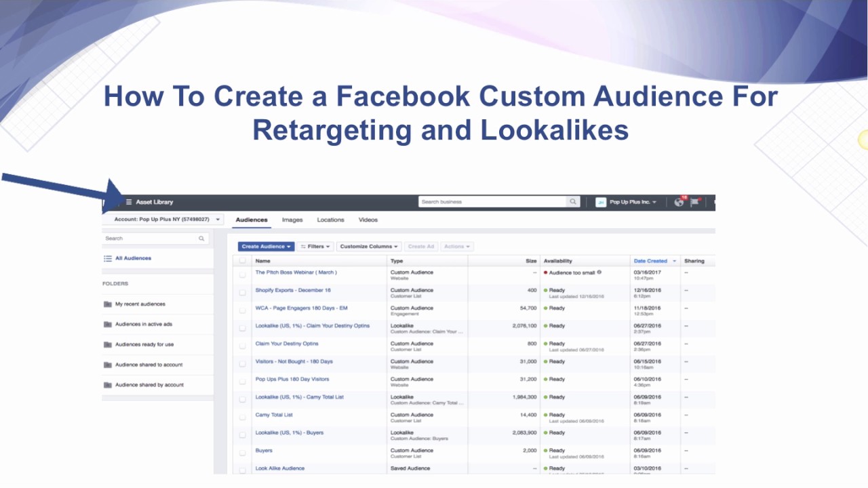The image size is (868, 488).
Task: Switch to the Locations tab
Action: point(330,220)
